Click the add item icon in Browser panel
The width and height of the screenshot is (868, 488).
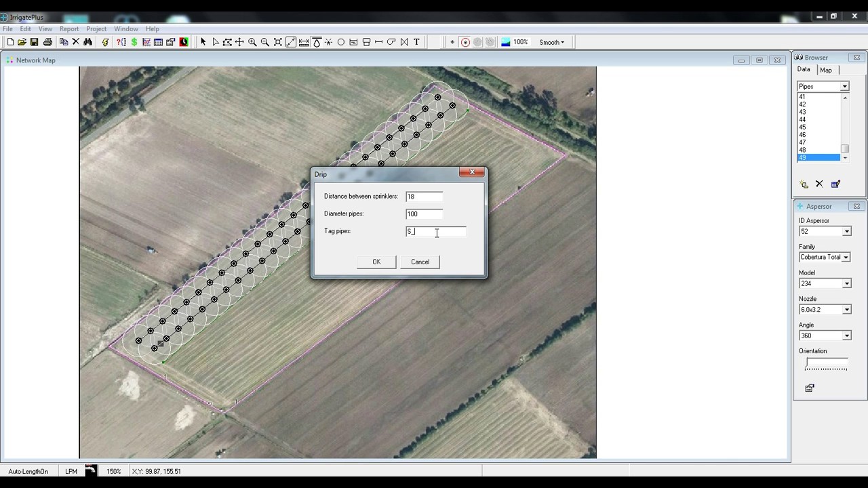pyautogui.click(x=804, y=184)
